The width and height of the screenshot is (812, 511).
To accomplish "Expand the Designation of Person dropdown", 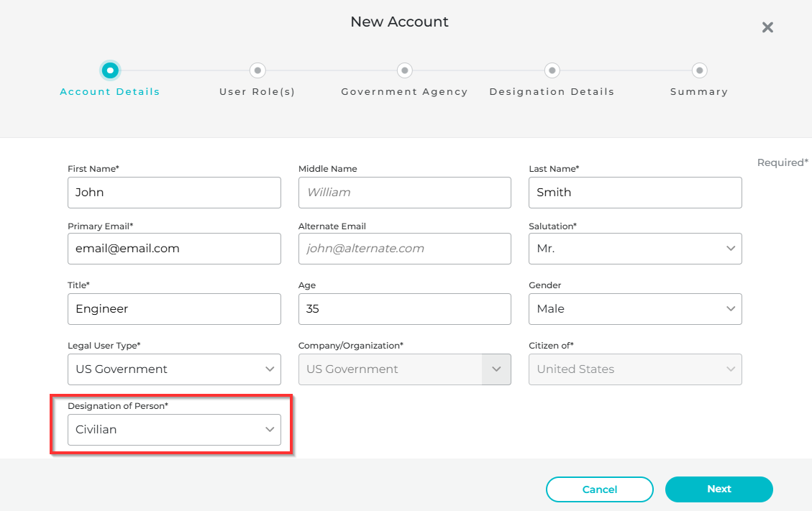I will pyautogui.click(x=174, y=430).
